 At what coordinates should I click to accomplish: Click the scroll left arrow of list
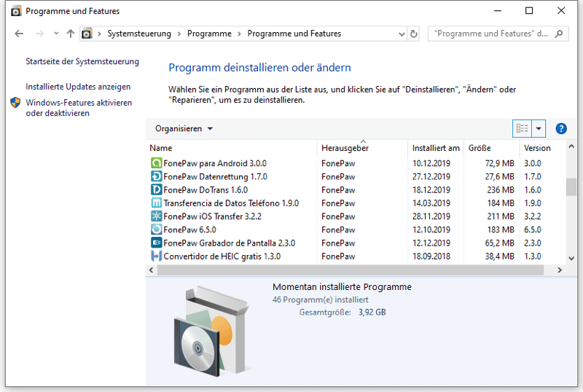pos(151,270)
